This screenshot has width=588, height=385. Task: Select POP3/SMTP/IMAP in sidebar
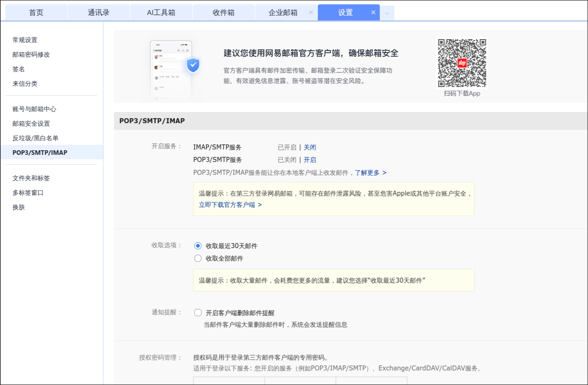[52, 152]
